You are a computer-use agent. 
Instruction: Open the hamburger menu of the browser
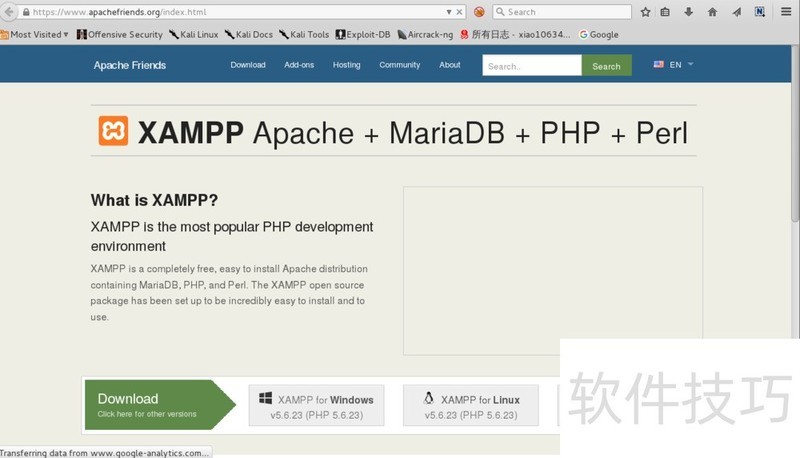786,11
